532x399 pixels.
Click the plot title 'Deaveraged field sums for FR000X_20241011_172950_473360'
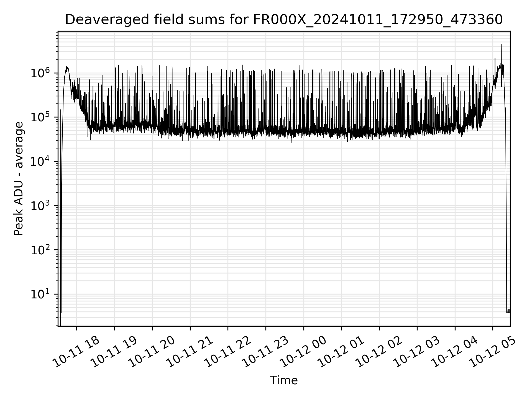(284, 20)
